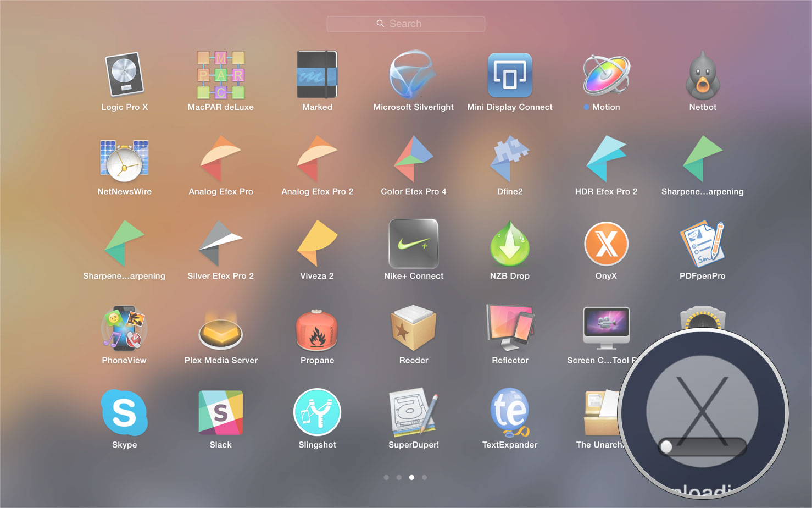The height and width of the screenshot is (508, 812).
Task: Launch PDFpenPro
Action: tap(703, 244)
